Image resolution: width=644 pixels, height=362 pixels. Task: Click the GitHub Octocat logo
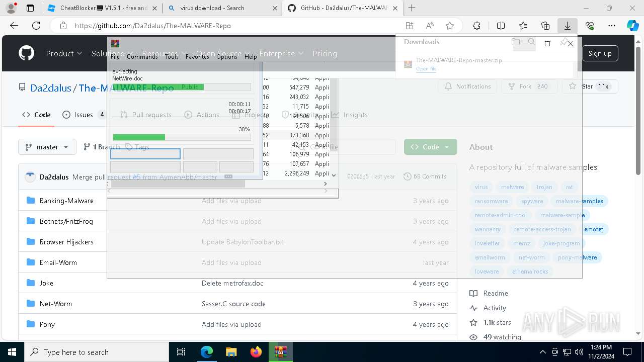click(x=26, y=53)
